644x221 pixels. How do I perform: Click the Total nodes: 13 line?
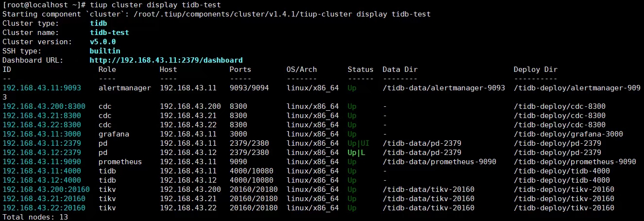pos(35,217)
